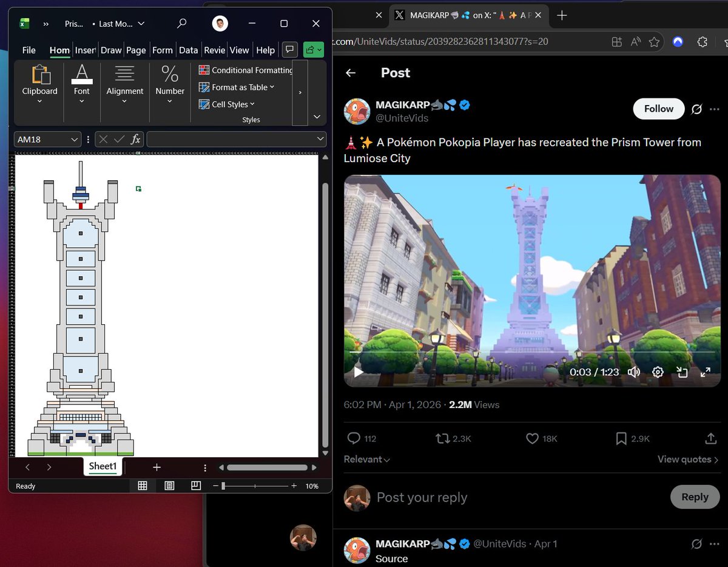Enter video fullscreen mode
The width and height of the screenshot is (728, 567).
pyautogui.click(x=705, y=372)
